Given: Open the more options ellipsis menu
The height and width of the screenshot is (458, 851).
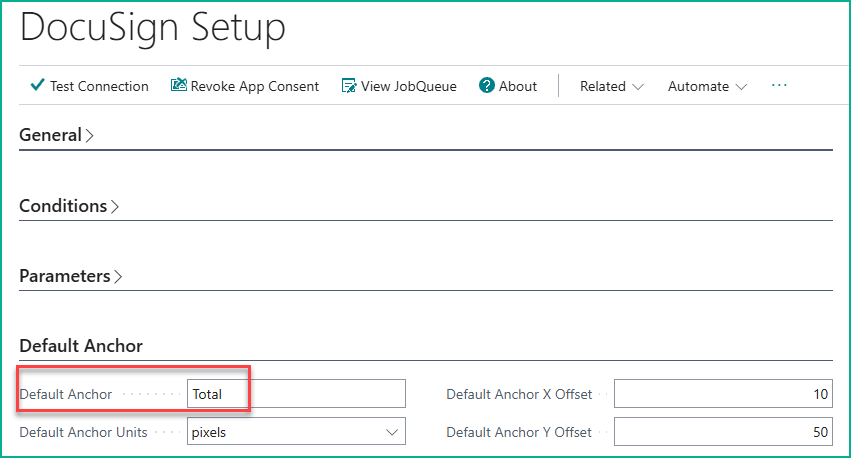Looking at the screenshot, I should coord(779,85).
